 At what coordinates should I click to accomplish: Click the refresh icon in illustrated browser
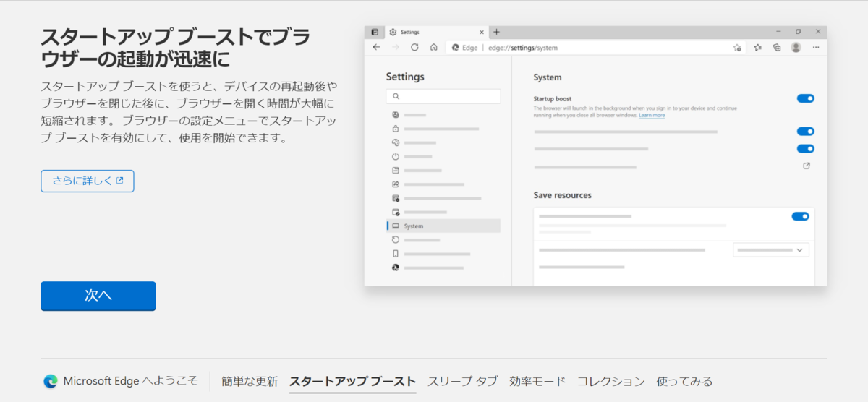pos(414,47)
